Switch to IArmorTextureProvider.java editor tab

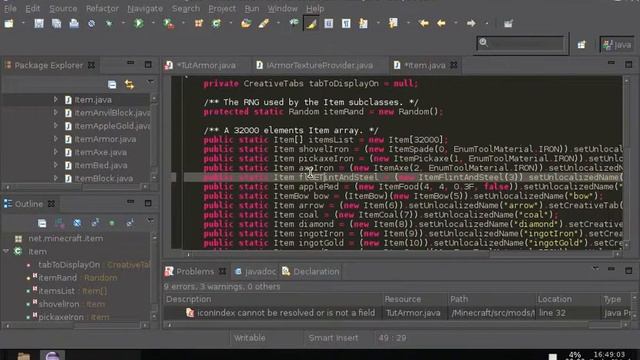pyautogui.click(x=315, y=65)
